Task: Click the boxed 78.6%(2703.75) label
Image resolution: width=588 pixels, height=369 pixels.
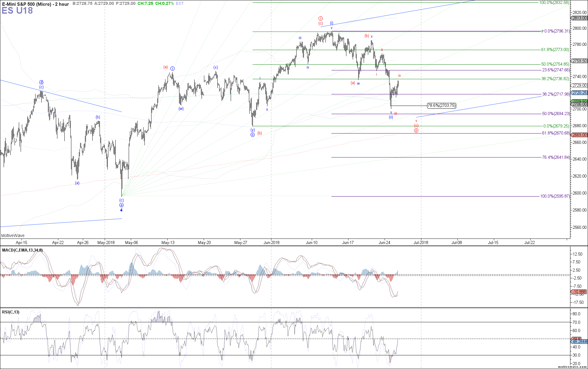Action: 441,106
